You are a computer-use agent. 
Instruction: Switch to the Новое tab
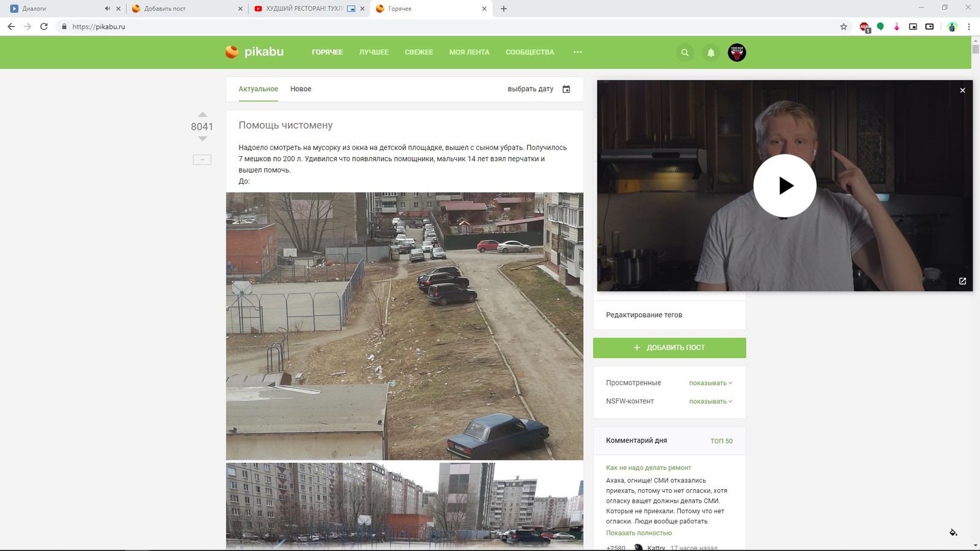301,89
